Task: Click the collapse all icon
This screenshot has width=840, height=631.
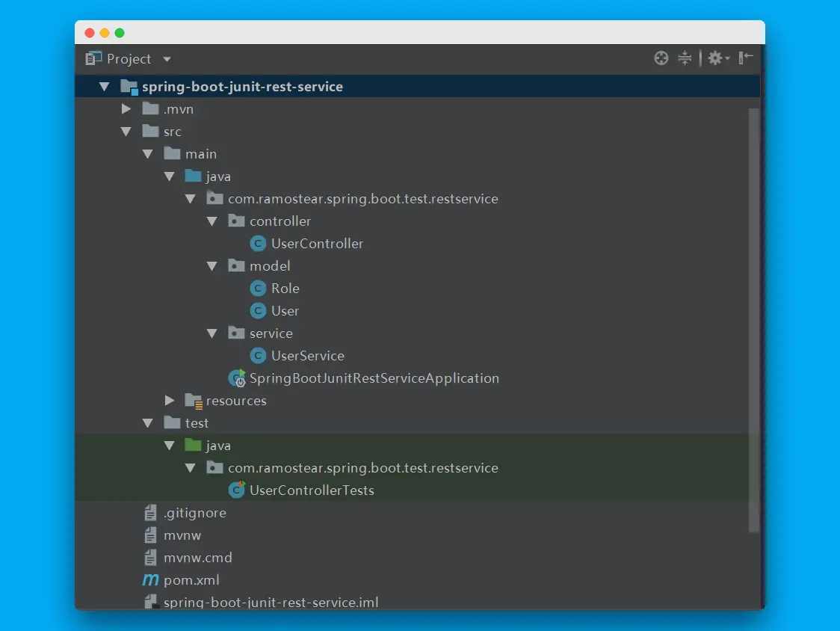Action: 685,58
